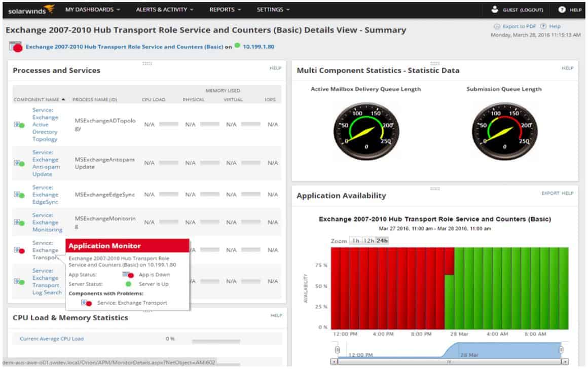Image resolution: width=588 pixels, height=369 pixels.
Task: Click the Active Mailbox Delivery Queue Length gauge
Action: click(x=366, y=132)
